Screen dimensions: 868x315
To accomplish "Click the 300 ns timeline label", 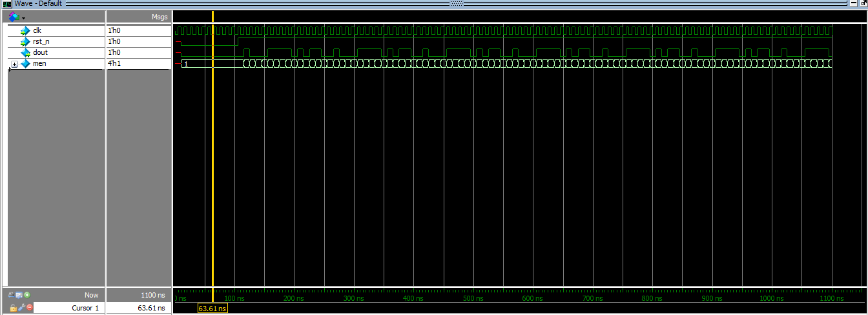I will 354,298.
